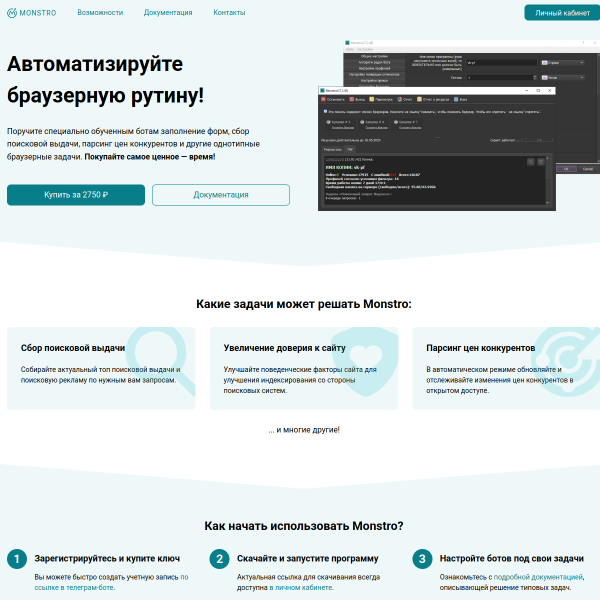Select the Парсинг цен конкурентов card
Image resolution: width=600 pixels, height=600 pixels.
[506, 368]
